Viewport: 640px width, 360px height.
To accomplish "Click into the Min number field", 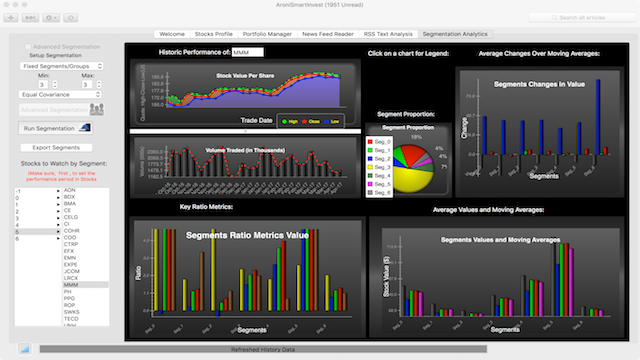I will click(x=43, y=84).
